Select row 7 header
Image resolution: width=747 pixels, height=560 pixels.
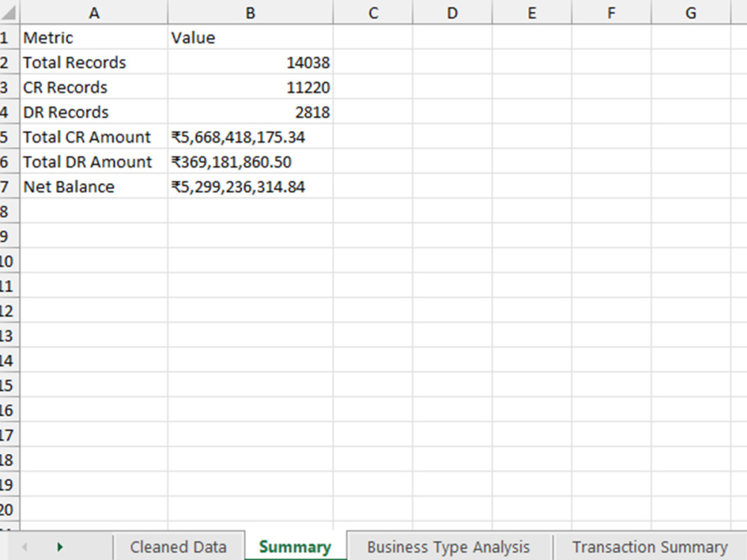point(9,186)
